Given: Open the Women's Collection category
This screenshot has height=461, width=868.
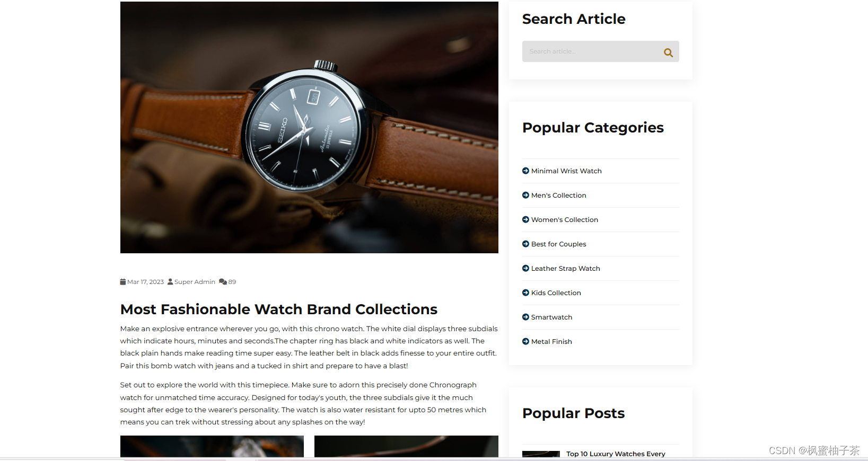Looking at the screenshot, I should tap(565, 220).
